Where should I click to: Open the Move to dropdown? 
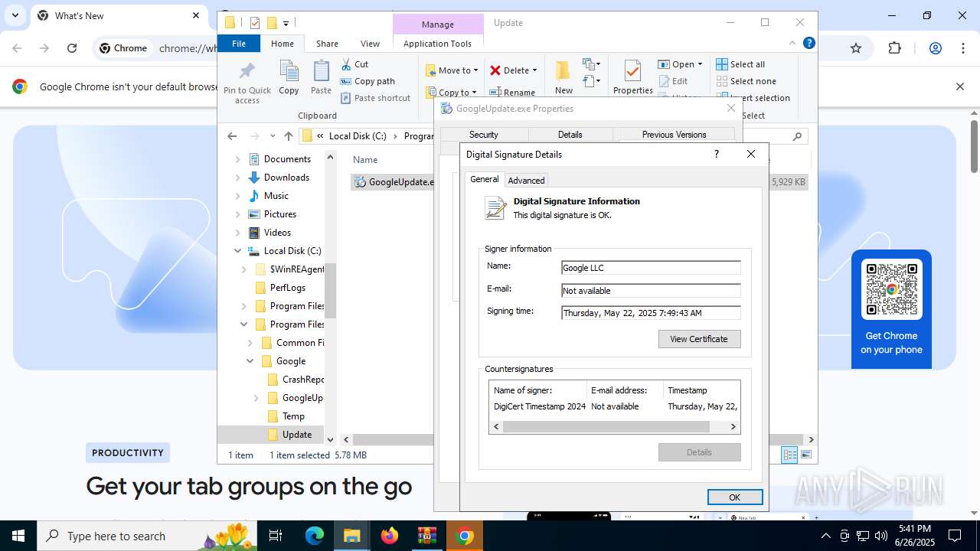pyautogui.click(x=452, y=70)
